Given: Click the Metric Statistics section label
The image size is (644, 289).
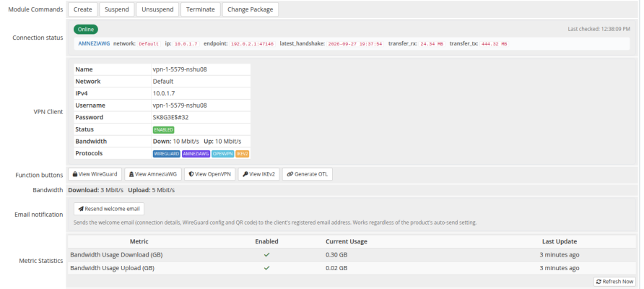Looking at the screenshot, I should click(41, 261).
